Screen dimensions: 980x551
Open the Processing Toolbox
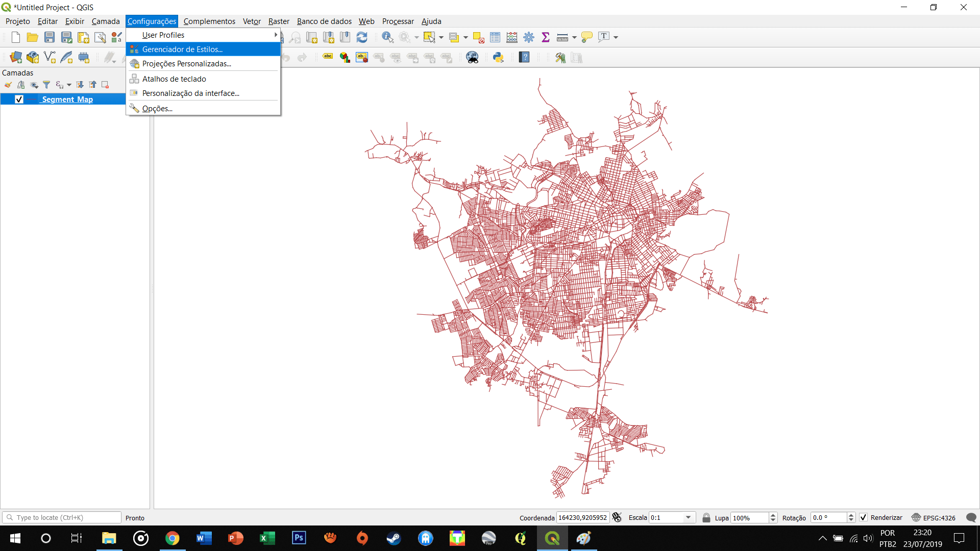pos(529,37)
